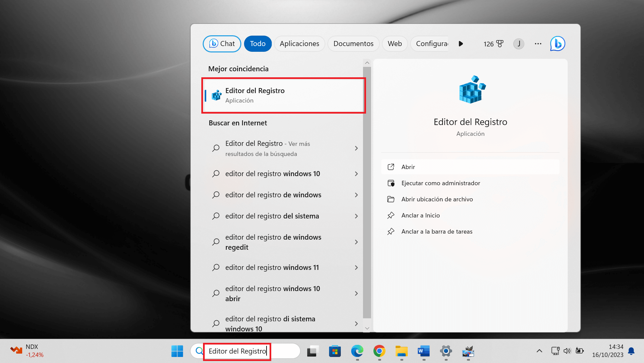Switch to the Web tab
Screen dimensions: 644x363
[395, 44]
